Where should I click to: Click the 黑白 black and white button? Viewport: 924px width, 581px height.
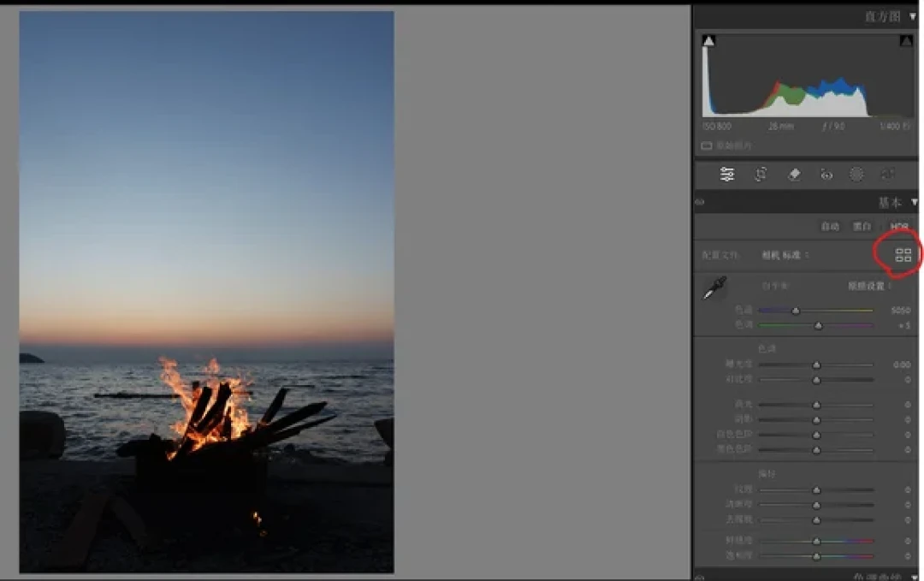point(862,226)
